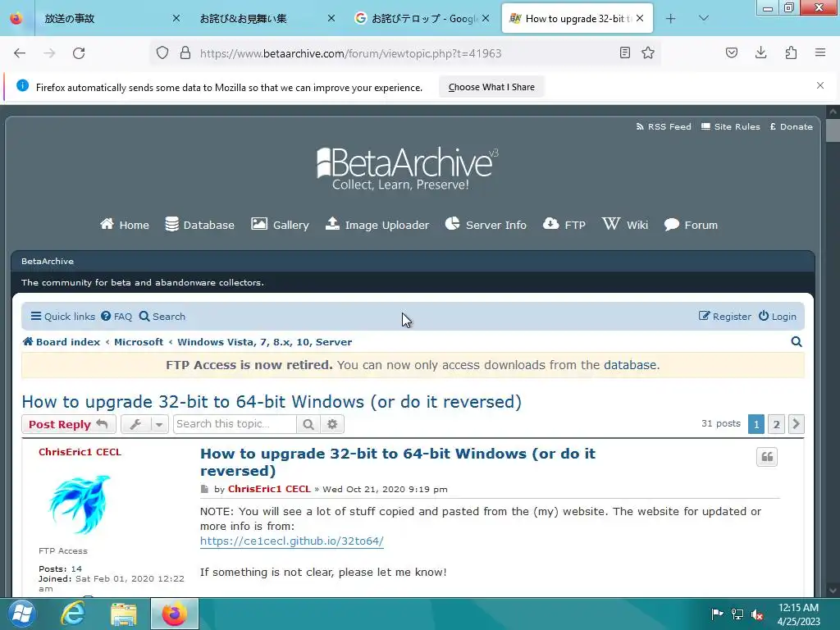This screenshot has width=840, height=630.
Task: Follow the database link in FTP notice
Action: tap(630, 365)
